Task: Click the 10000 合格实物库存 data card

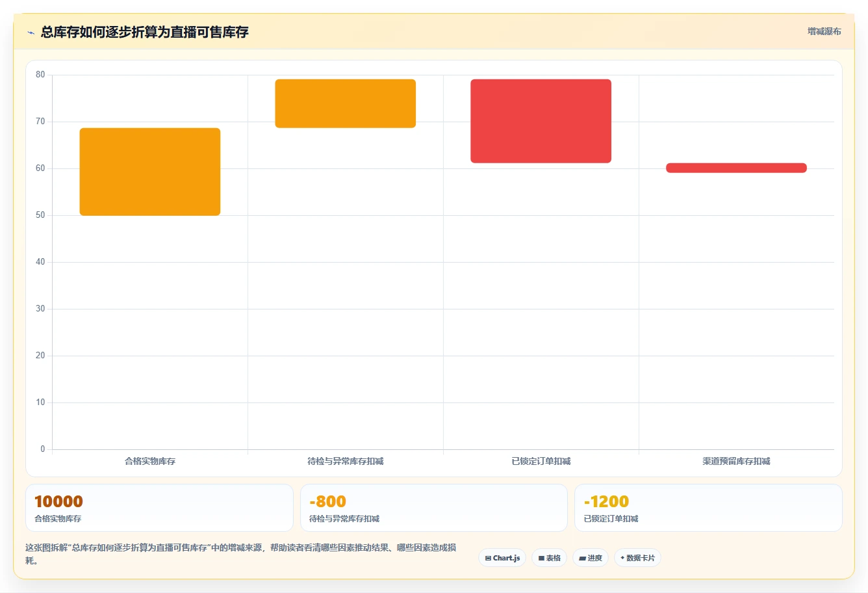Action: (x=159, y=508)
